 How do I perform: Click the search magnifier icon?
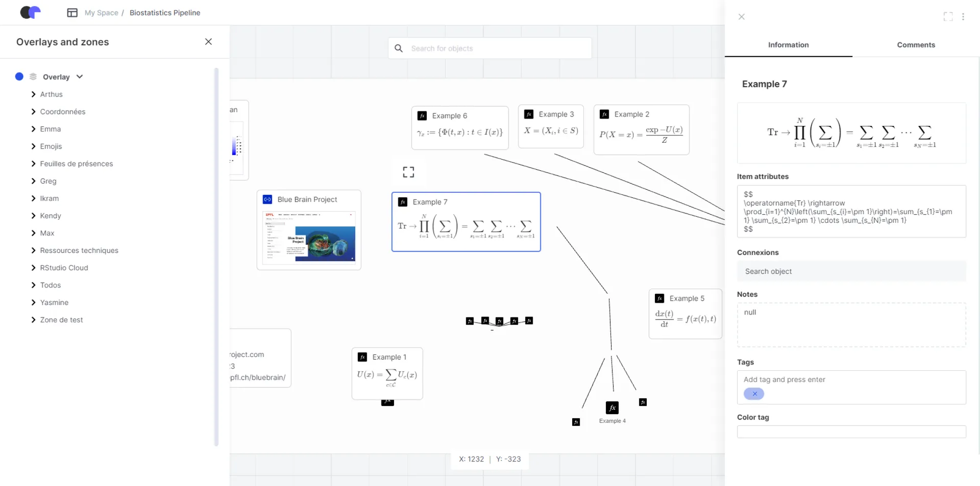click(x=399, y=48)
